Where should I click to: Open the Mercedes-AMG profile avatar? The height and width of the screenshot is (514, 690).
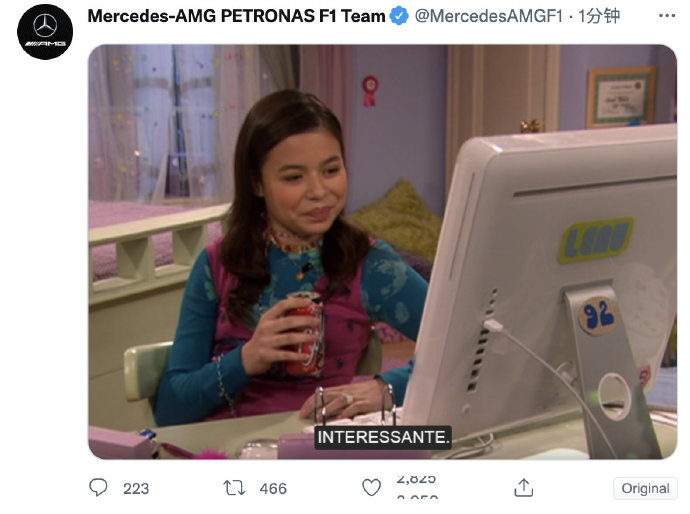[45, 32]
